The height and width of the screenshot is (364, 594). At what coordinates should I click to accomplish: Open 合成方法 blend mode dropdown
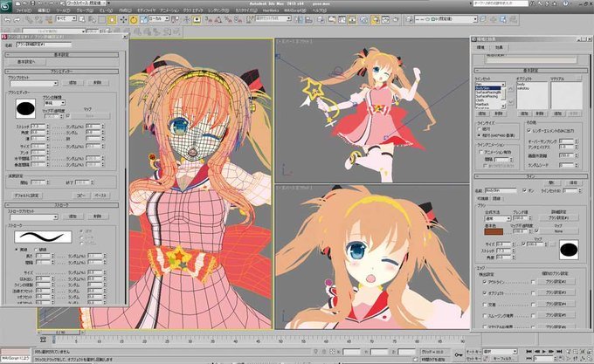click(498, 219)
